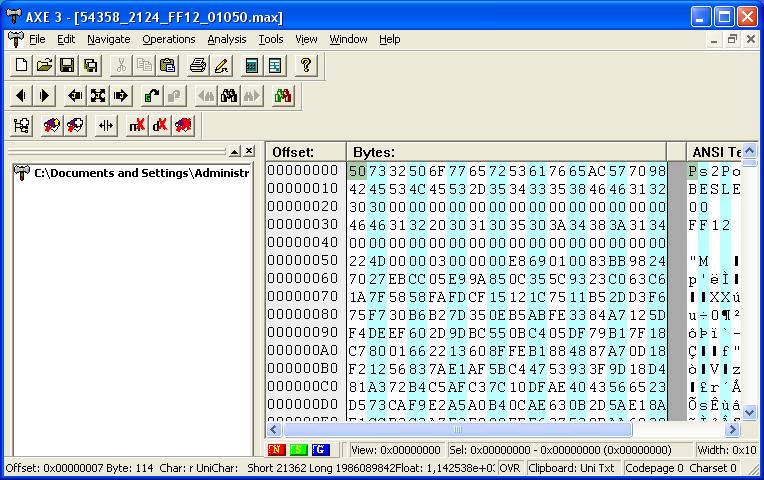Click the blue FG status box
The width and height of the screenshot is (764, 480).
(x=321, y=449)
